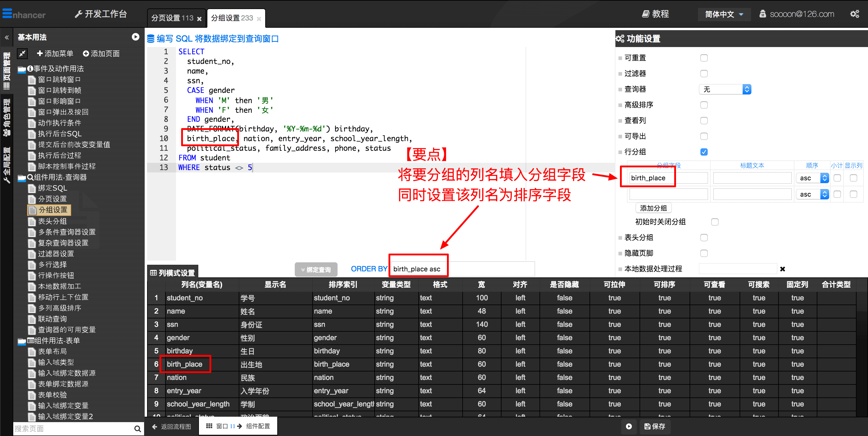
Task: Open asc order dropdown for birth_place row
Action: [812, 178]
